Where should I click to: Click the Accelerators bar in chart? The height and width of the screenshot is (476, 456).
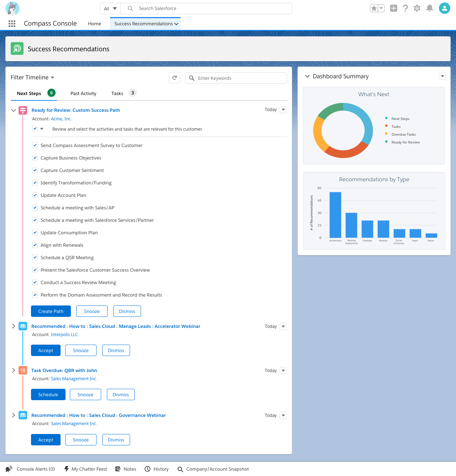click(x=335, y=215)
